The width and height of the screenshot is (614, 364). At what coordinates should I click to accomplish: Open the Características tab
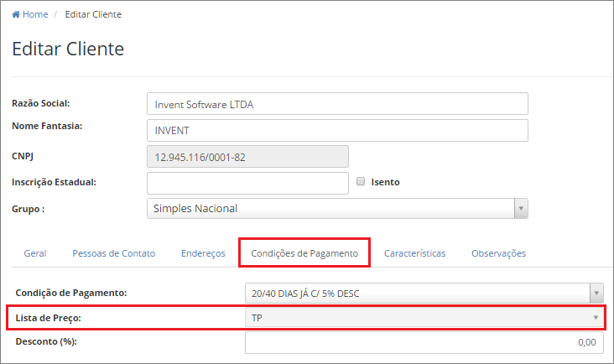414,253
